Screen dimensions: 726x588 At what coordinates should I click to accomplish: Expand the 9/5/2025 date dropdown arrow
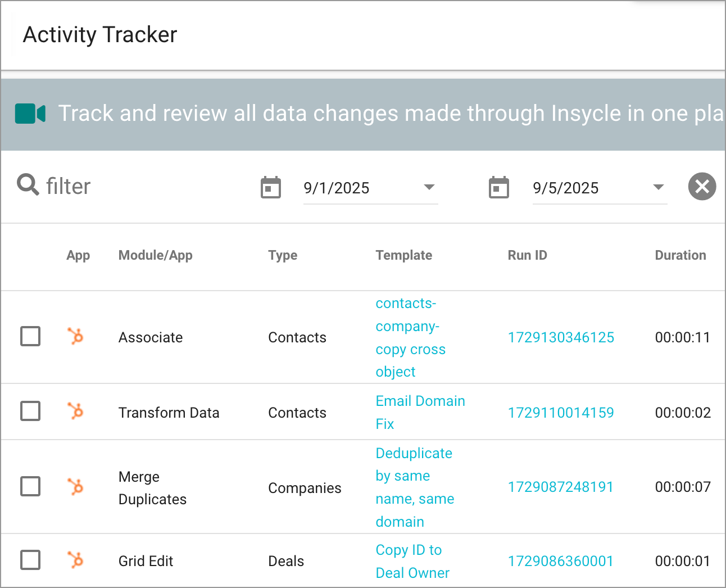click(658, 186)
